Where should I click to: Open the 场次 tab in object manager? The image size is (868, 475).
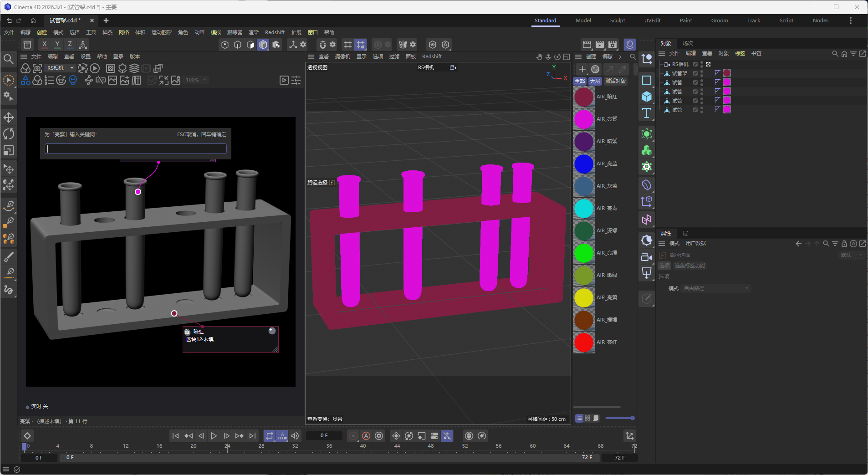click(x=688, y=43)
